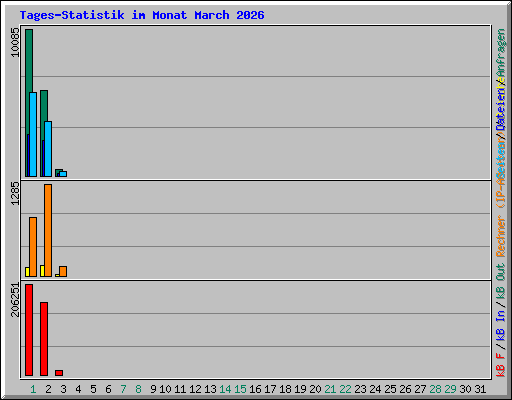Click day label 20 on the x-axis
This screenshot has width=512, height=400.
[x=315, y=389]
